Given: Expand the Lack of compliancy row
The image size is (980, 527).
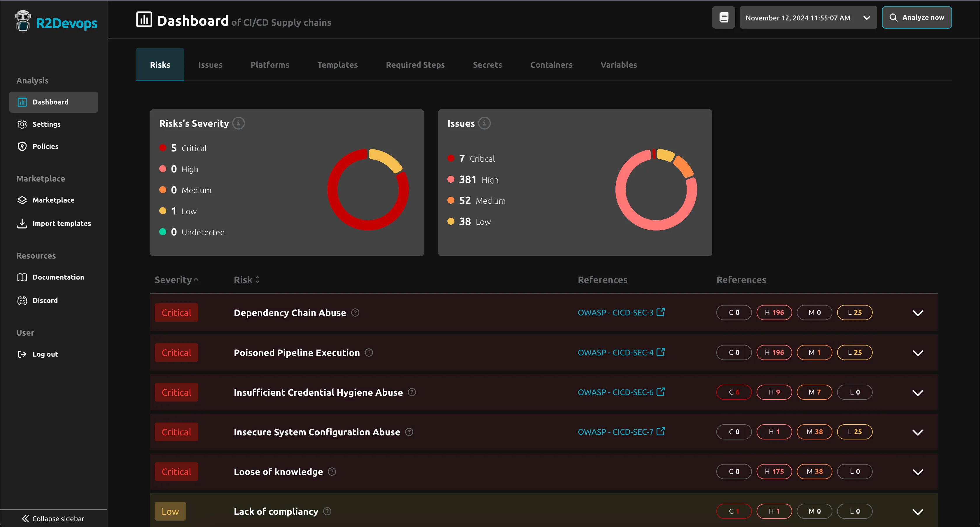Looking at the screenshot, I should (x=917, y=512).
